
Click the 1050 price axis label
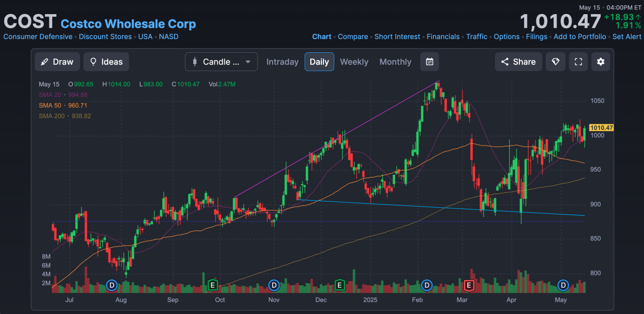pyautogui.click(x=597, y=101)
